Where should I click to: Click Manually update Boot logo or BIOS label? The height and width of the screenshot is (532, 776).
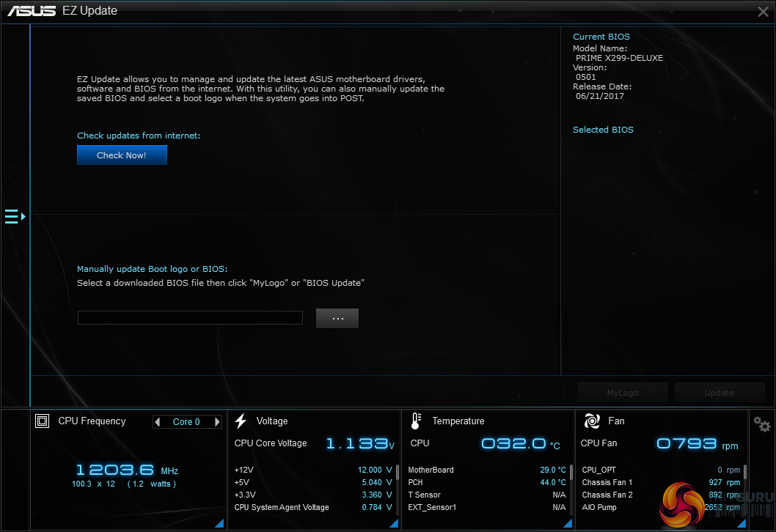[x=152, y=269]
